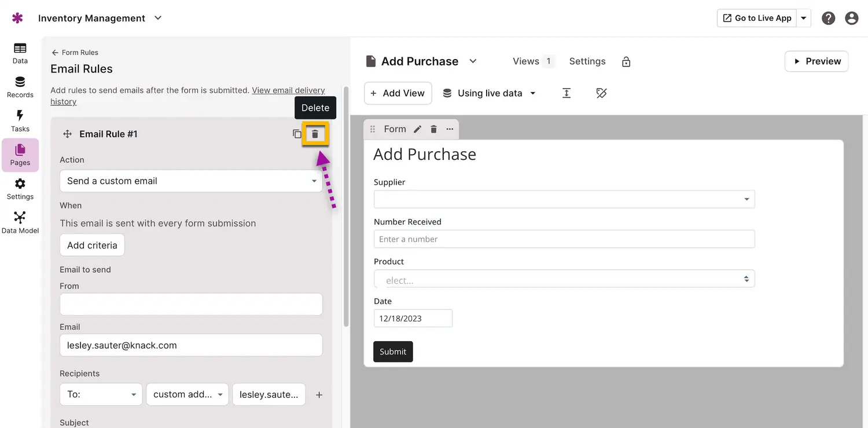Viewport: 868px width, 428px height.
Task: Open the Form view's more options ellipsis
Action: 450,129
